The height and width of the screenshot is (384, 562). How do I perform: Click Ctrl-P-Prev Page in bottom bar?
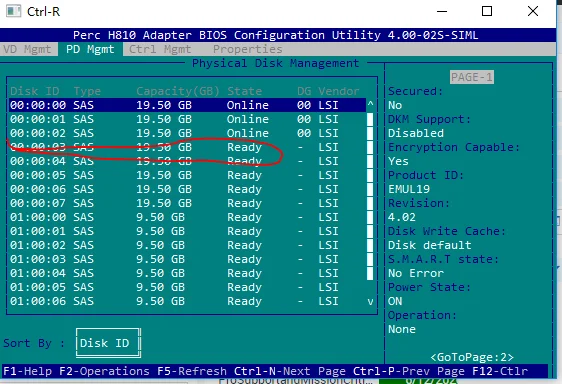coord(409,371)
